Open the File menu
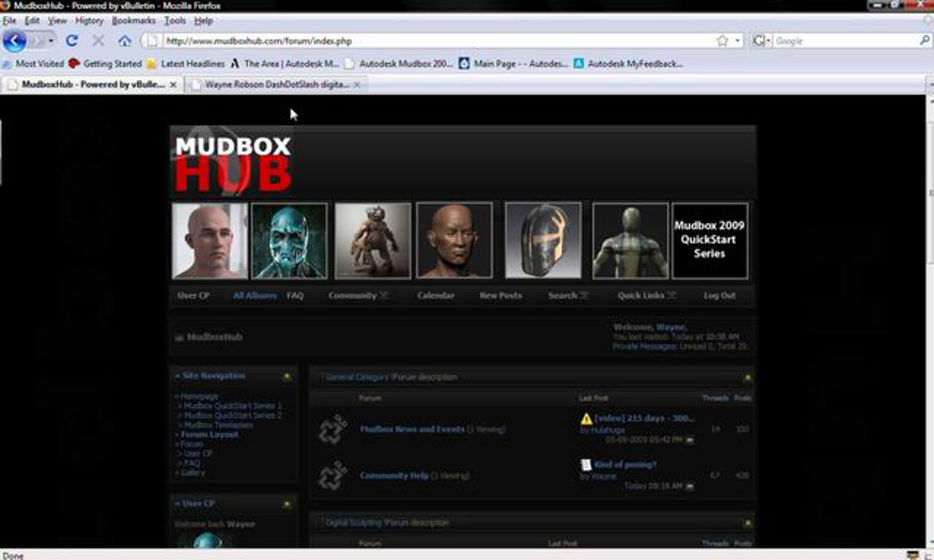Viewport: 934px width, 560px height. pos(9,21)
